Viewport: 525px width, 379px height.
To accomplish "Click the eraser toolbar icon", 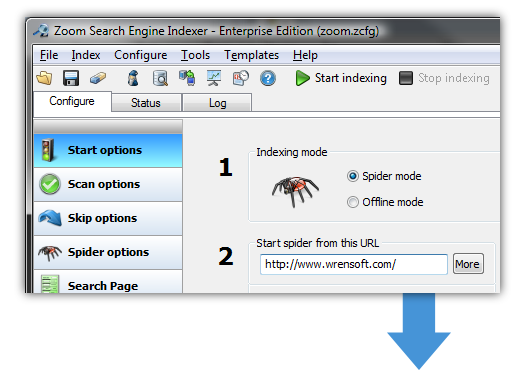I will click(x=98, y=78).
